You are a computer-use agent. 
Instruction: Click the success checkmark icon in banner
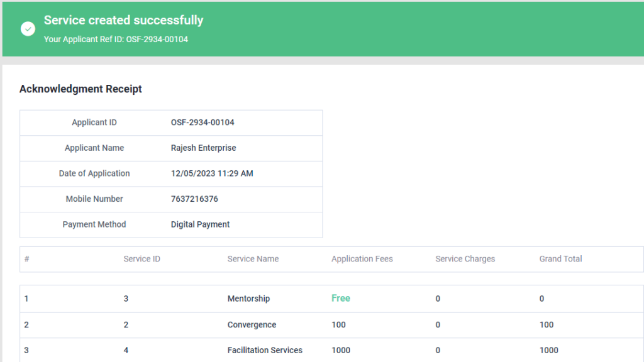(x=28, y=29)
